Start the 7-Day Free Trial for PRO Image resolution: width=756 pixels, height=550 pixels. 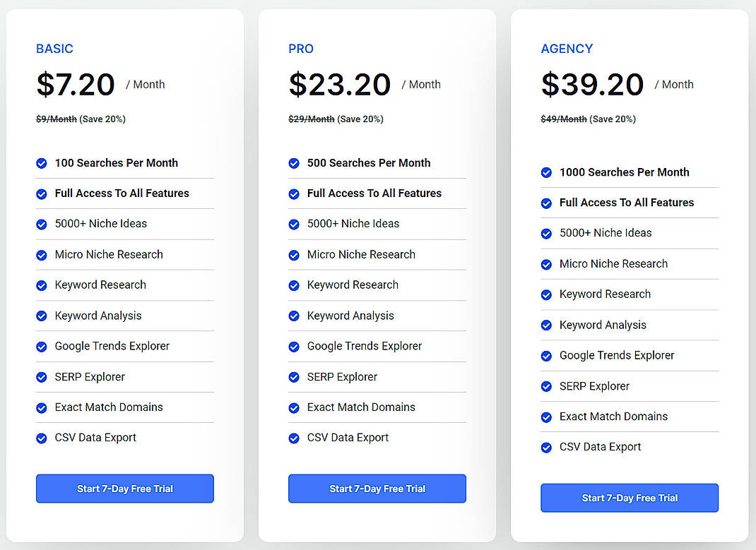(377, 489)
